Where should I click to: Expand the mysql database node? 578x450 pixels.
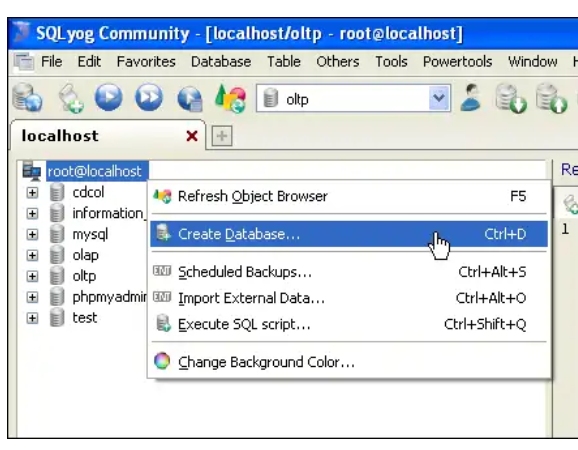coord(32,234)
